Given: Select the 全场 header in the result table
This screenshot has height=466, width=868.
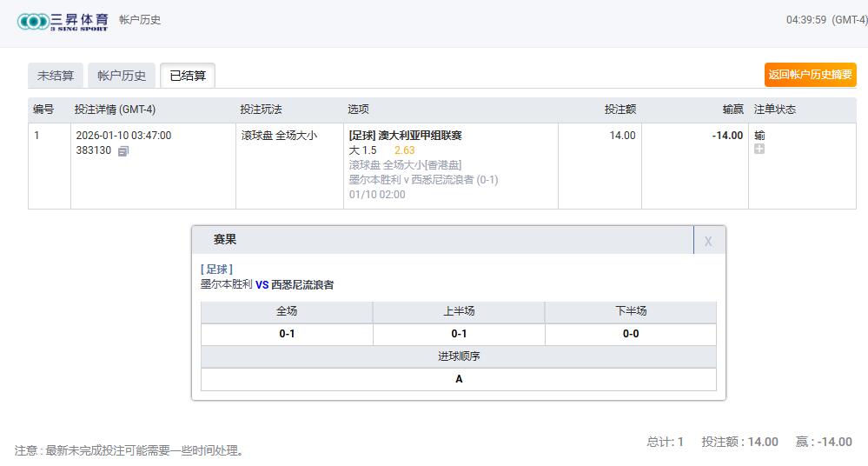Looking at the screenshot, I should [x=287, y=311].
